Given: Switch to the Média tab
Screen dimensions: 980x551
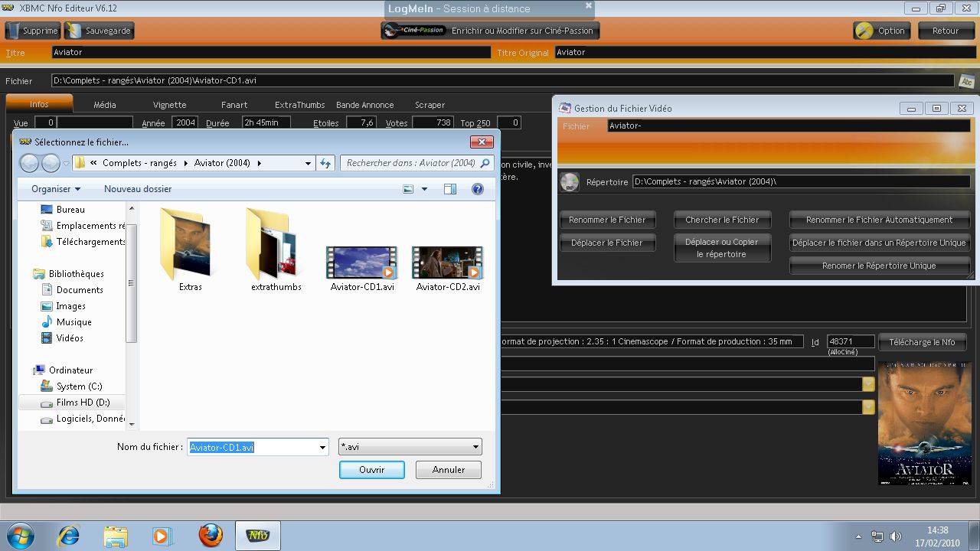Looking at the screenshot, I should coord(105,105).
